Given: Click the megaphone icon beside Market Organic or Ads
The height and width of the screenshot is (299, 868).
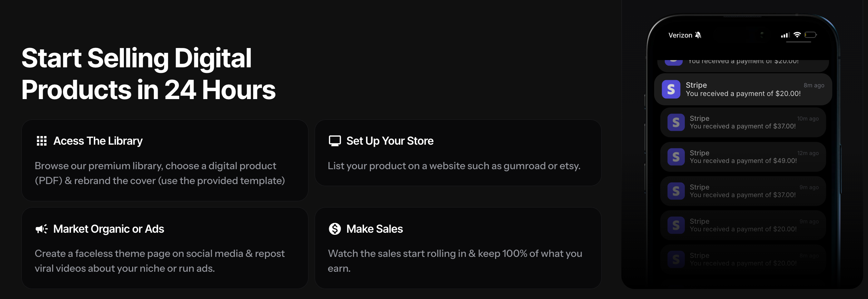Looking at the screenshot, I should [x=42, y=229].
